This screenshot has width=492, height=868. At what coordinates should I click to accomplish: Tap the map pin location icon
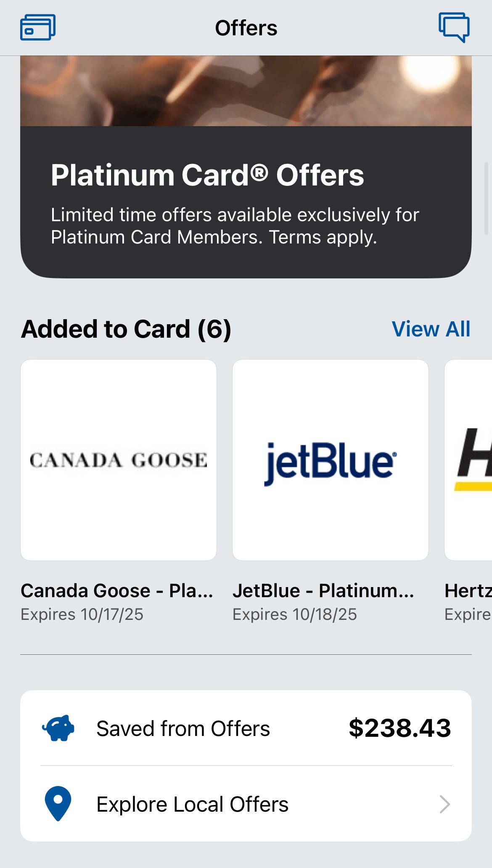(x=58, y=803)
